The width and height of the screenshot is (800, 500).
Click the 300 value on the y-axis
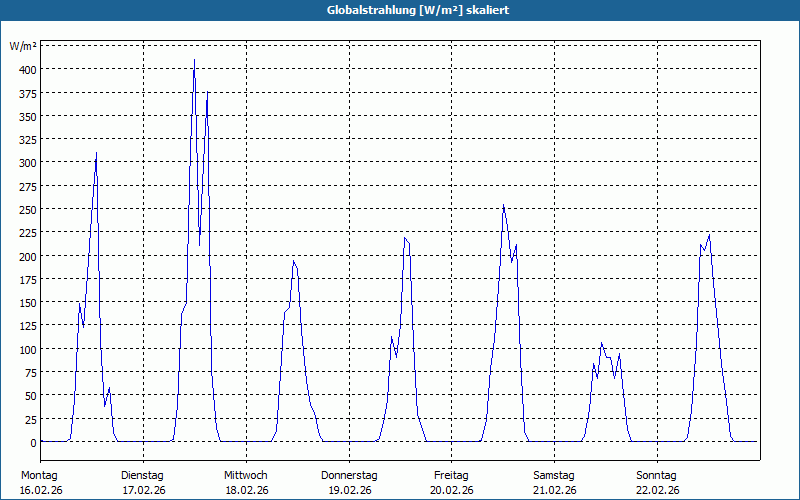[x=27, y=163]
